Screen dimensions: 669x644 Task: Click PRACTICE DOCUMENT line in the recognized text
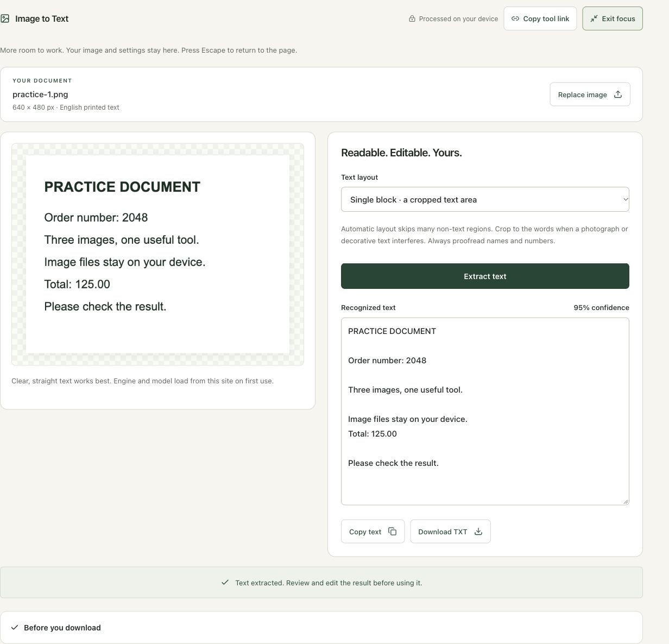[392, 331]
